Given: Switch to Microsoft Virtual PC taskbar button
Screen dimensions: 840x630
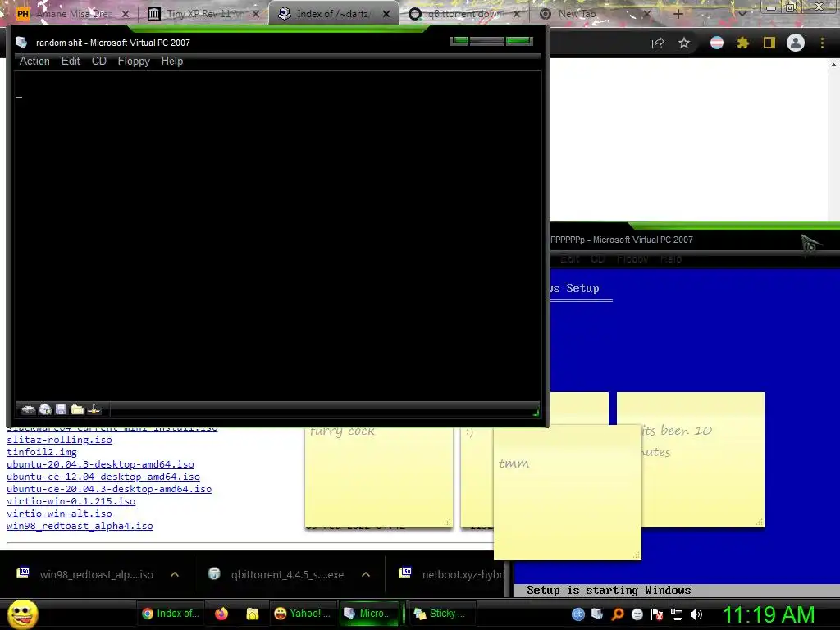Looking at the screenshot, I should [368, 614].
